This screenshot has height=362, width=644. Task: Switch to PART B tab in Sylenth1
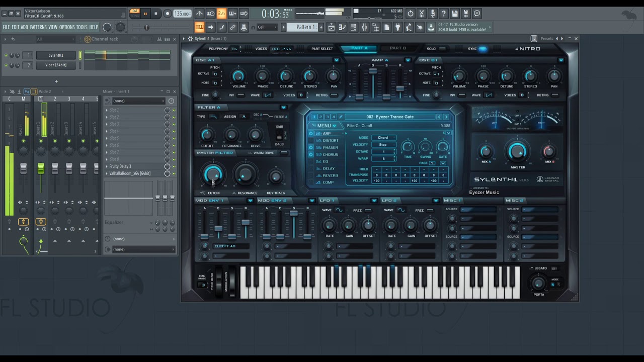point(397,48)
